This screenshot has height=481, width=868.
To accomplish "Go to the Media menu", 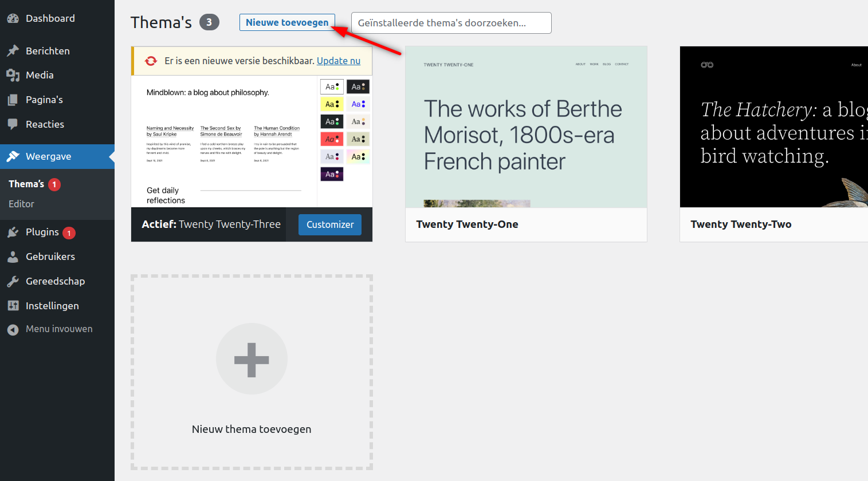I will click(x=57, y=75).
